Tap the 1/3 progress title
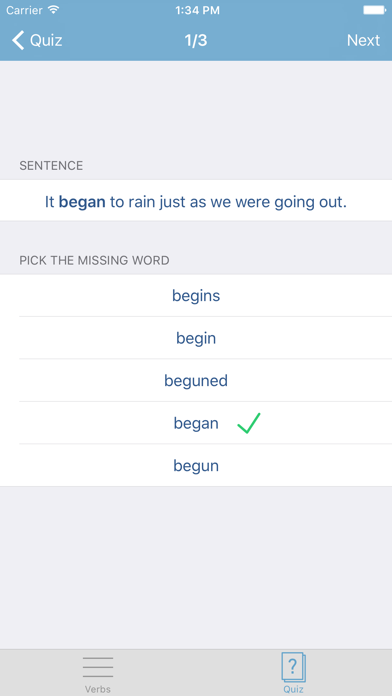 (x=196, y=40)
